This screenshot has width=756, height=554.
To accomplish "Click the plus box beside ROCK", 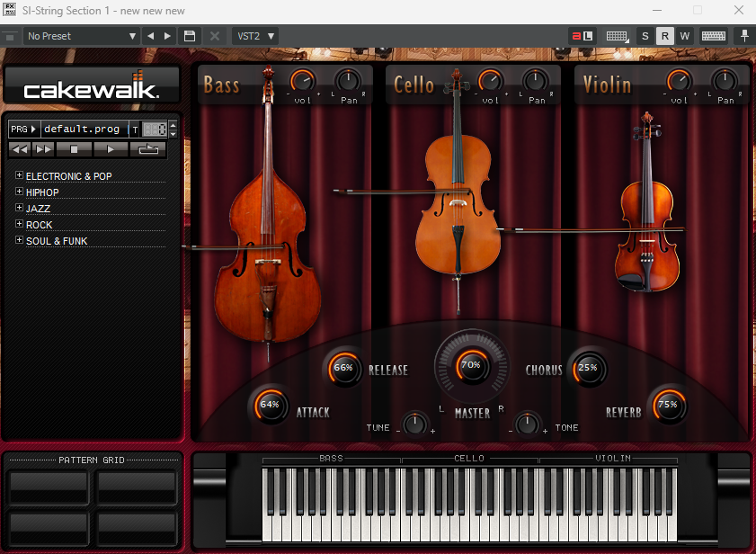I will (19, 223).
